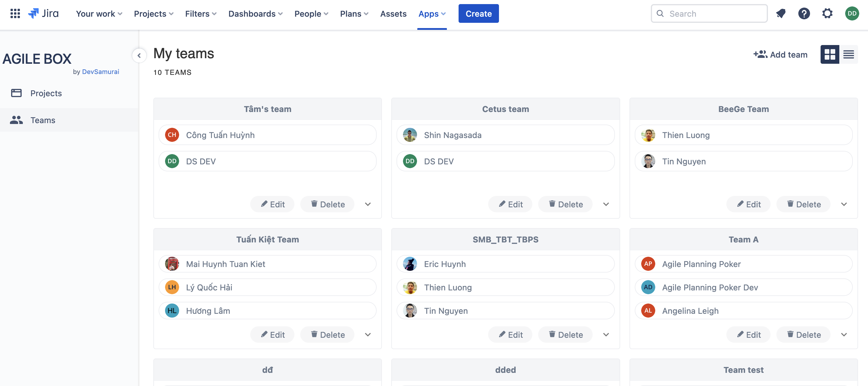Image resolution: width=868 pixels, height=386 pixels.
Task: Expand the Tâm's team card chevron
Action: [368, 204]
